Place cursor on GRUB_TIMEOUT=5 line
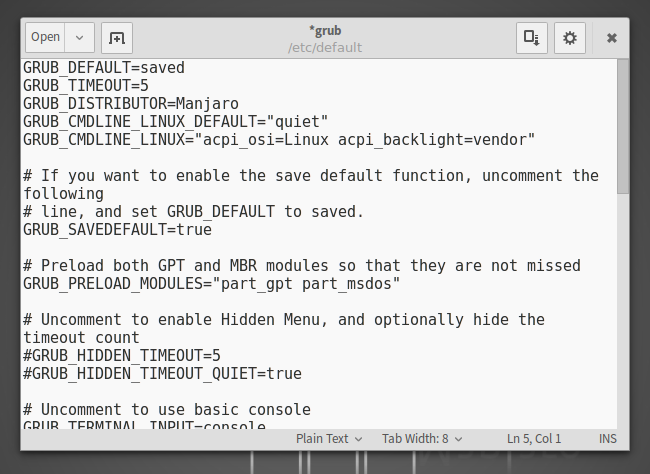 pyautogui.click(x=86, y=86)
